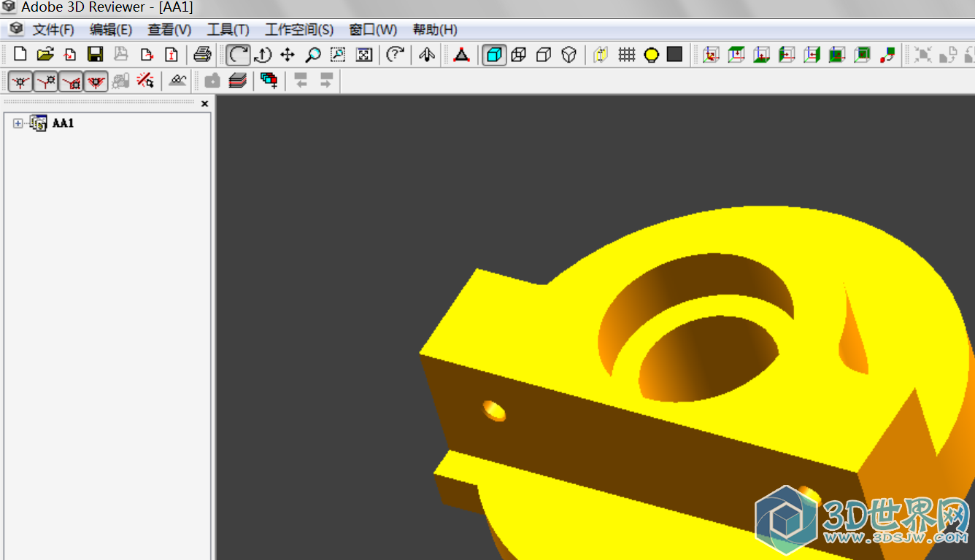Open the 查看(V) menu

click(169, 29)
